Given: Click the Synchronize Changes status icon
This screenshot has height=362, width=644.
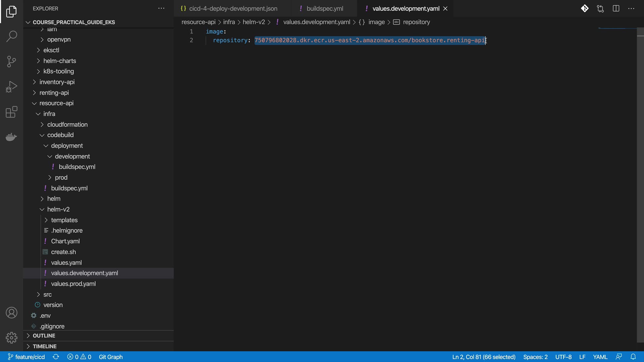Looking at the screenshot, I should (x=56, y=357).
